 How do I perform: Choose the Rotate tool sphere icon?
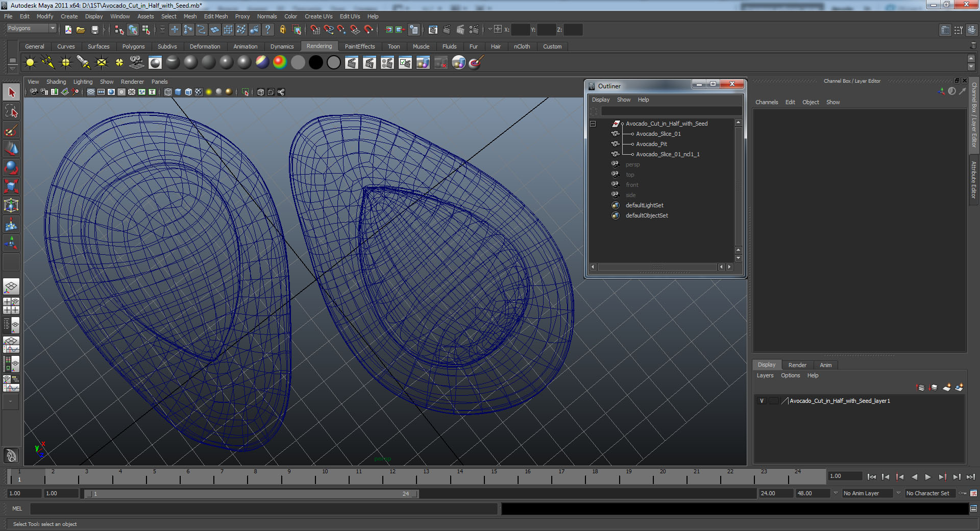pos(11,167)
